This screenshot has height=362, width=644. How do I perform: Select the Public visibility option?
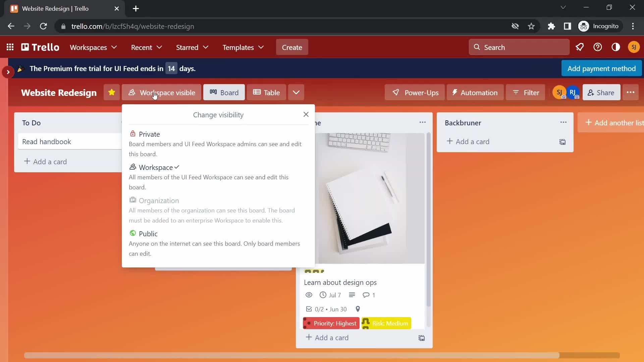(x=148, y=233)
